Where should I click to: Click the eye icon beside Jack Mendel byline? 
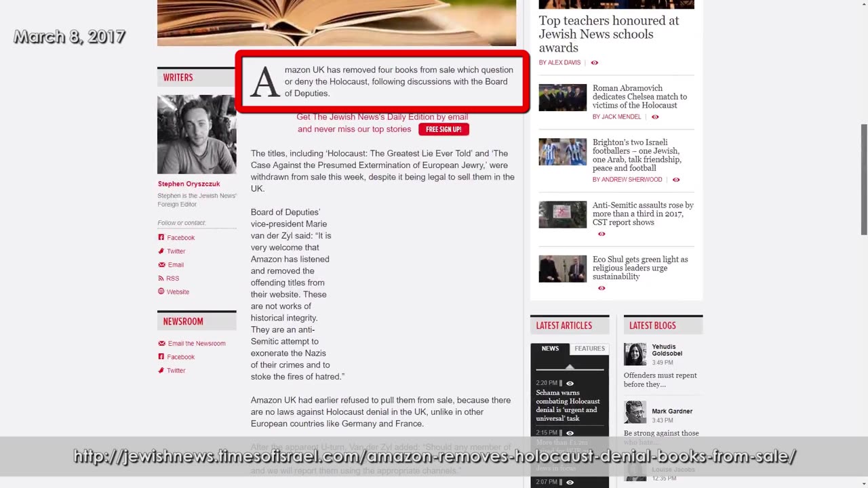655,117
